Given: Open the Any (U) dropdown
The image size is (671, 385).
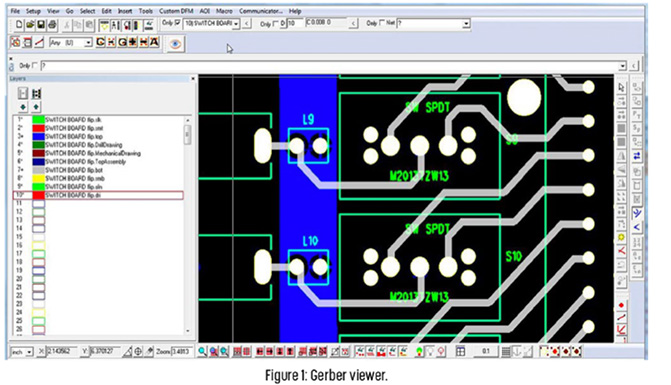Looking at the screenshot, I should 71,43.
